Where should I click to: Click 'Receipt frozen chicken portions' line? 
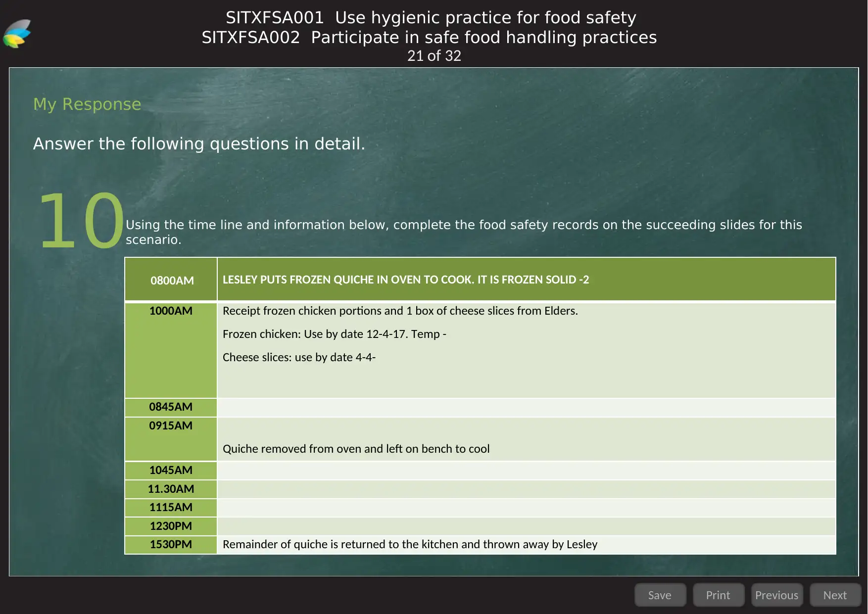(400, 311)
